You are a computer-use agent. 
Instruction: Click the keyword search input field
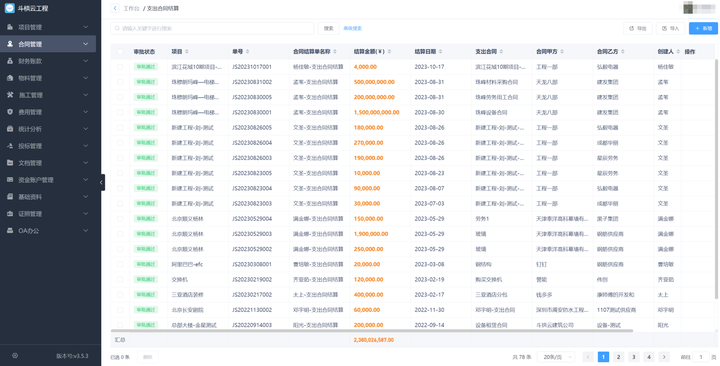pos(213,28)
